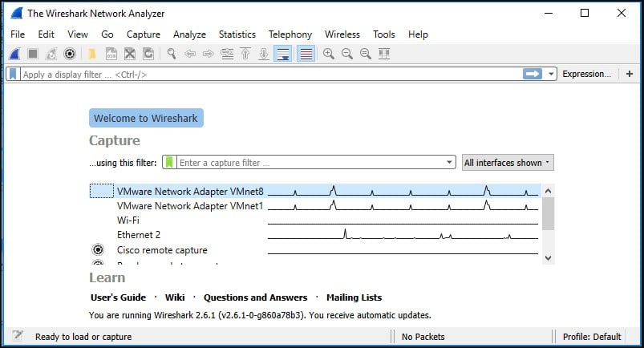Go back to previous packet arrow

coord(190,54)
